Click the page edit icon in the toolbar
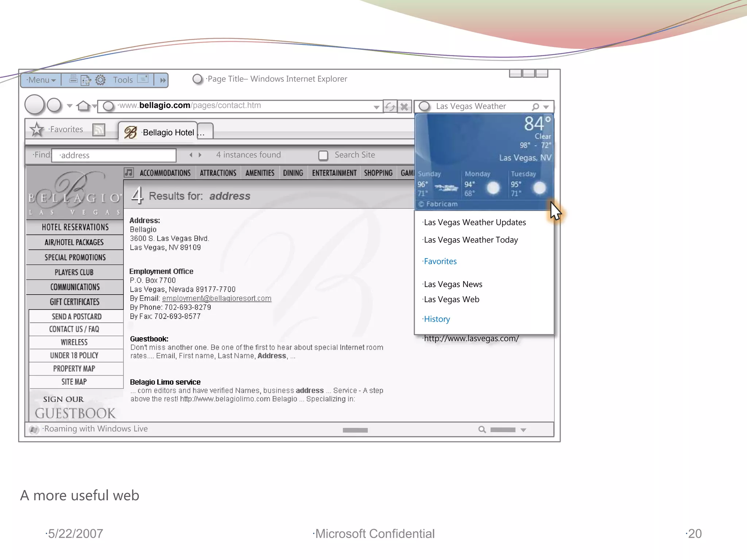The image size is (747, 560). pyautogui.click(x=86, y=80)
